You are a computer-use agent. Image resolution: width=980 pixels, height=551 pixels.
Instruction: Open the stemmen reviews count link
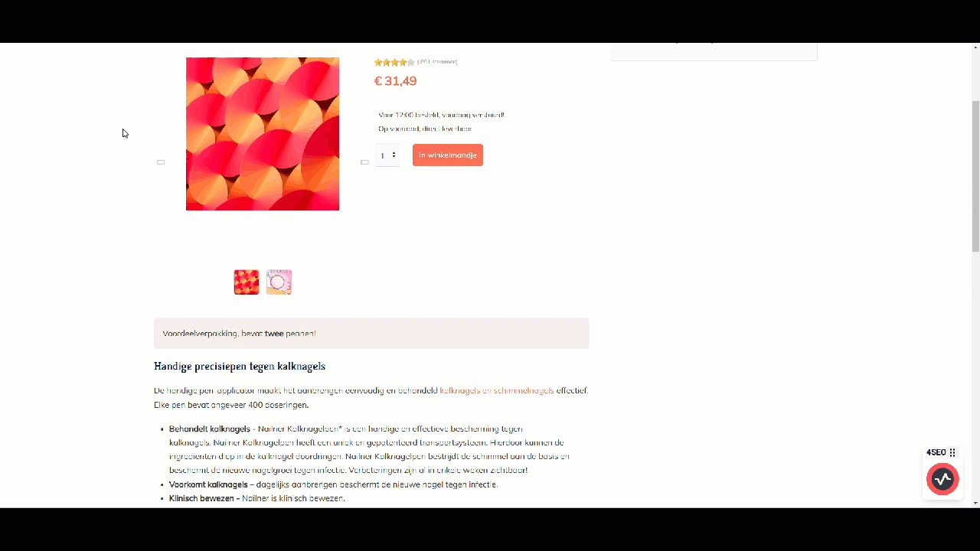437,62
